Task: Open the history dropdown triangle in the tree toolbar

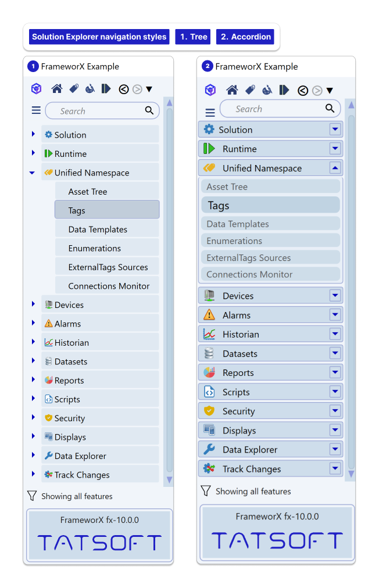Action: 149,89
